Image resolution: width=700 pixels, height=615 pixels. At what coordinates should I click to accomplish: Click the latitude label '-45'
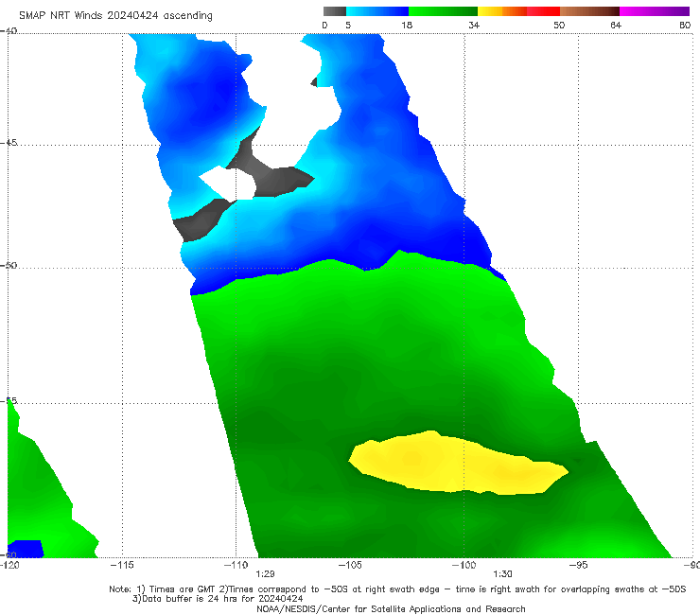coord(9,143)
